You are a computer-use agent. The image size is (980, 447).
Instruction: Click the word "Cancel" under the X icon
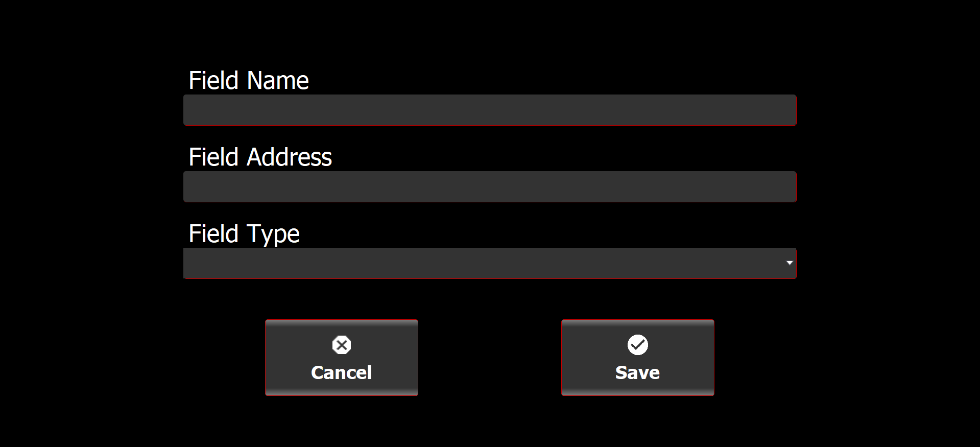[x=341, y=372]
